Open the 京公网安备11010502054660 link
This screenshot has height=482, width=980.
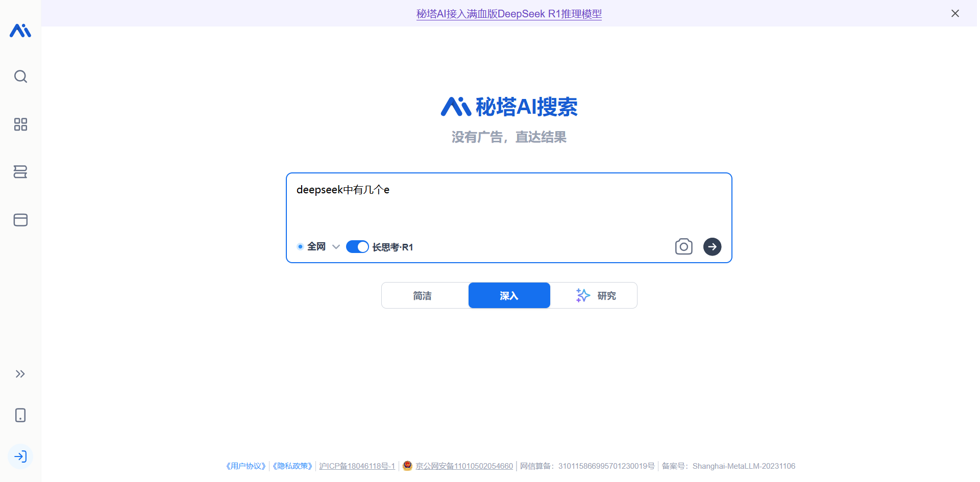tap(464, 466)
